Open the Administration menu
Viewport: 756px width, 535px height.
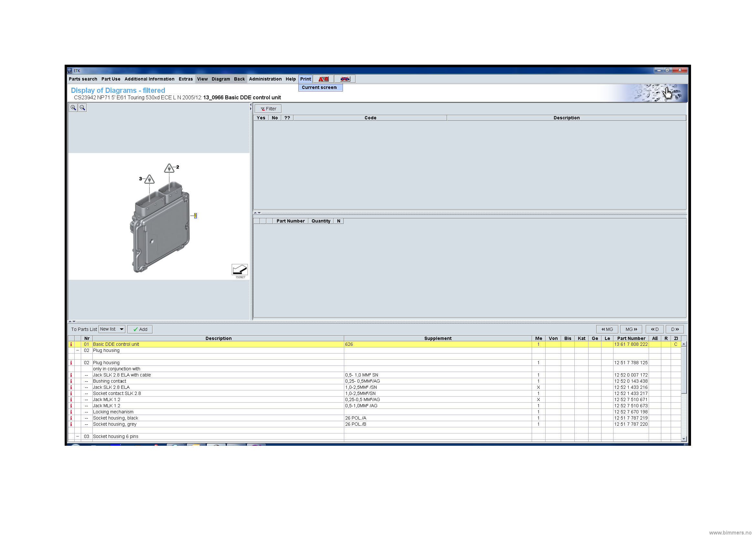(x=265, y=79)
